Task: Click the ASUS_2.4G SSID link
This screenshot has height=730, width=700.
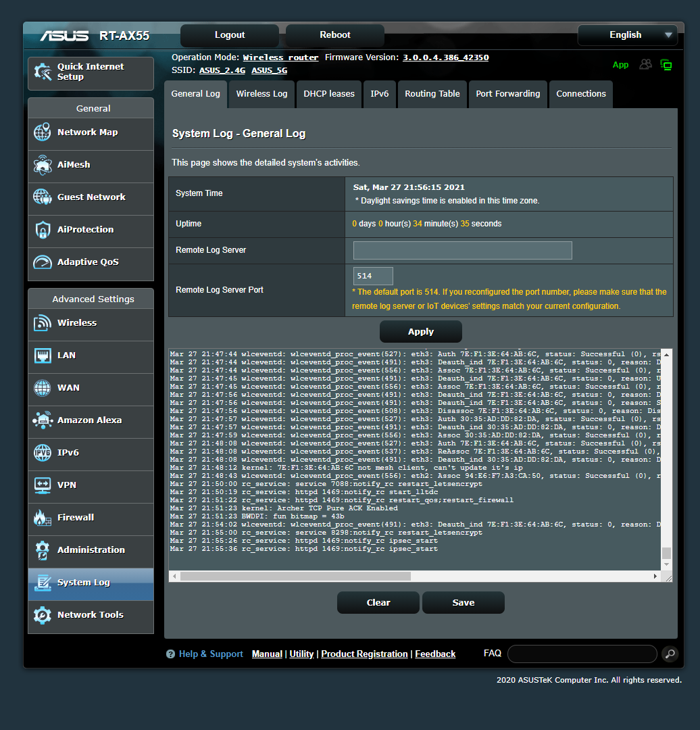Action: coord(222,70)
